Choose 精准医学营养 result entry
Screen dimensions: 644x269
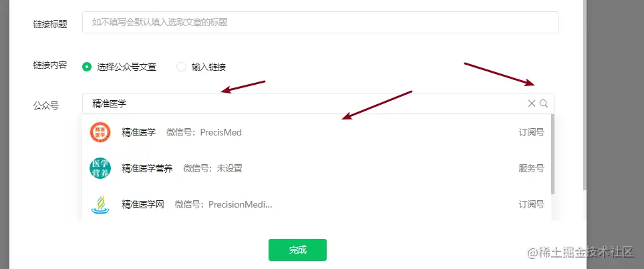(316, 168)
